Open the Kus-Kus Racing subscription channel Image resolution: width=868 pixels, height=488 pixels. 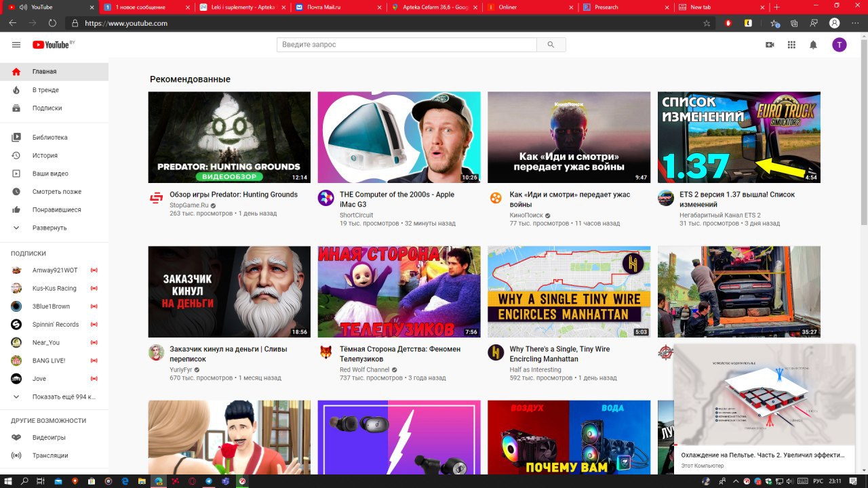[x=54, y=289]
